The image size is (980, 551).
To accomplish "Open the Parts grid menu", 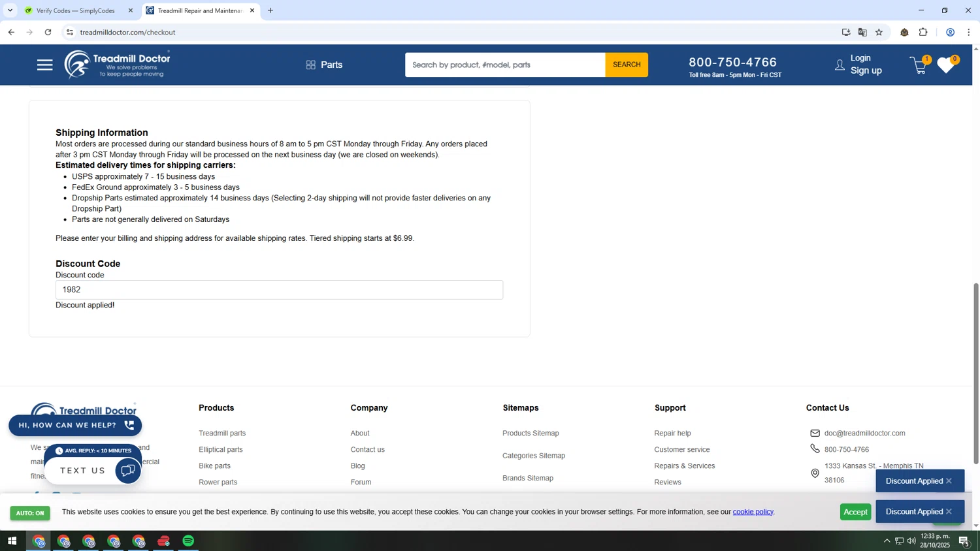I will click(x=324, y=65).
